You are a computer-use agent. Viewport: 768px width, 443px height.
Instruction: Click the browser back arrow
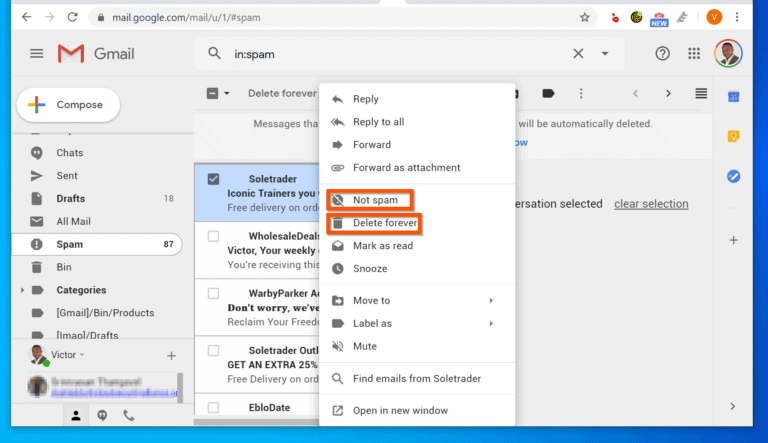coord(26,17)
